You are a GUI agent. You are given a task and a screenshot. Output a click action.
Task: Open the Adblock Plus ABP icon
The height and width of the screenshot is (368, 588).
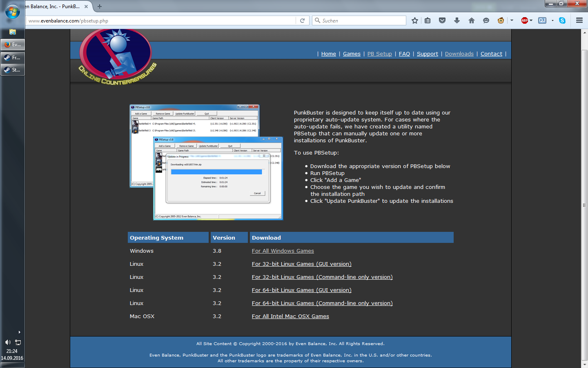[525, 20]
